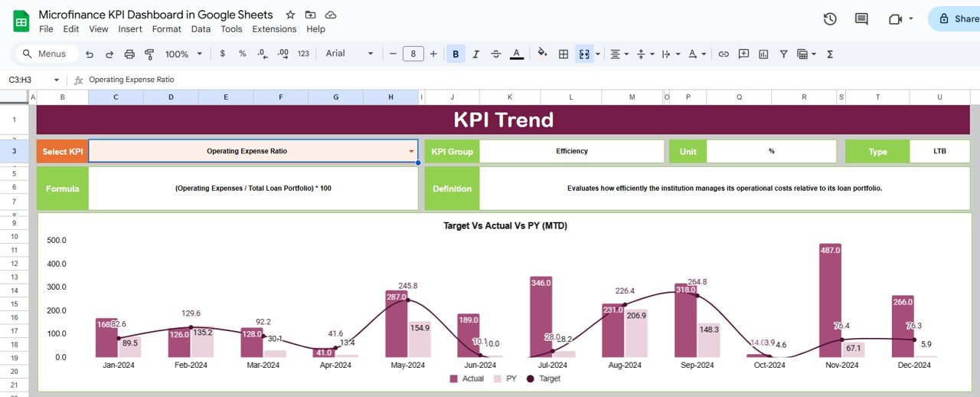Select row 1 header

(14, 120)
